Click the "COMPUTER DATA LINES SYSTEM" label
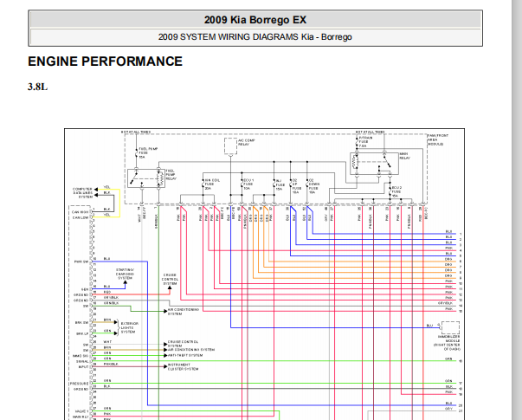The width and height of the screenshot is (522, 420). (x=82, y=193)
